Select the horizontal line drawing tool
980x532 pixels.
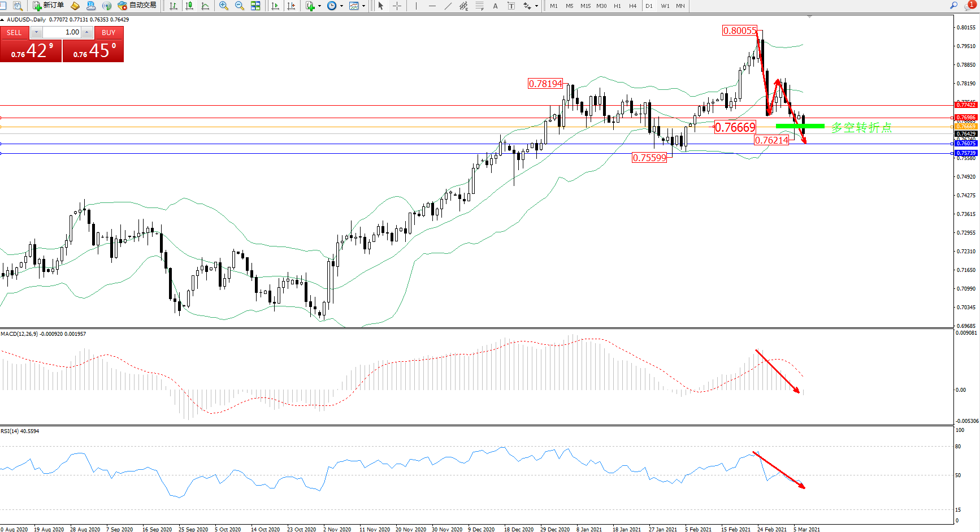(x=432, y=6)
